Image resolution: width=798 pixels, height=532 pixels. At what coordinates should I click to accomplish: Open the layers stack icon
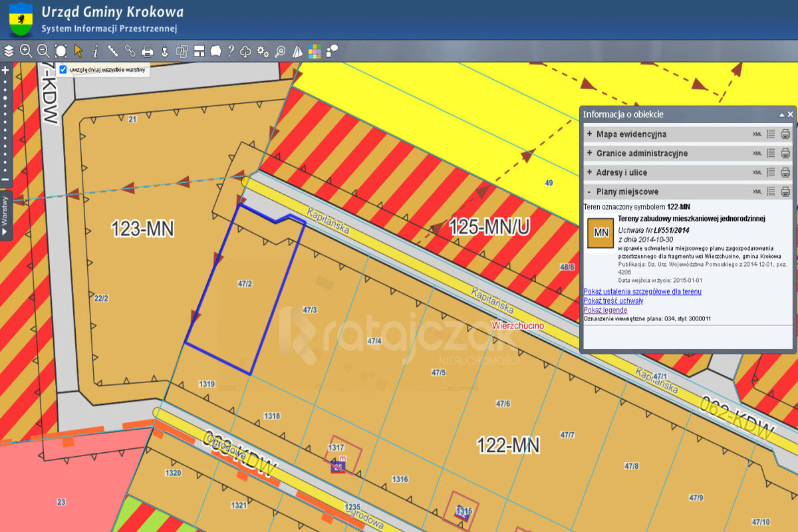pos(9,51)
